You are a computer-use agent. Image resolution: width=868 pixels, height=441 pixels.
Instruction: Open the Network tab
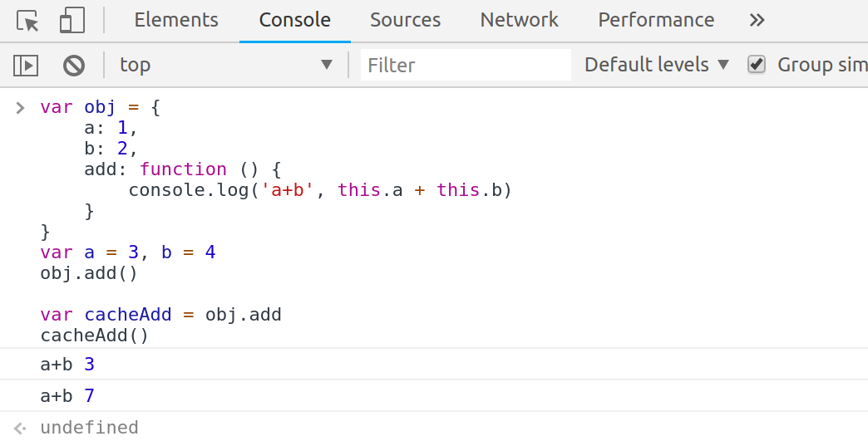coord(520,21)
